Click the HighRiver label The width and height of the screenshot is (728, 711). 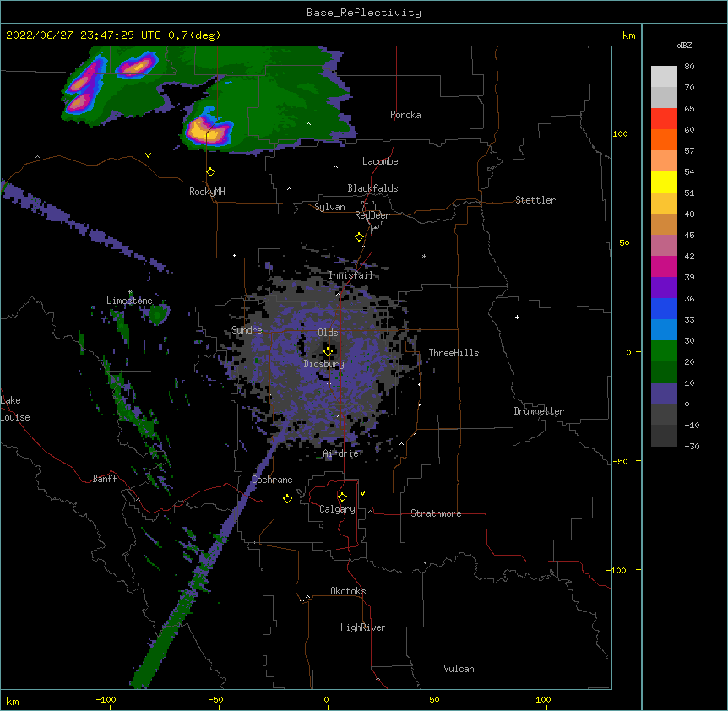tap(363, 627)
